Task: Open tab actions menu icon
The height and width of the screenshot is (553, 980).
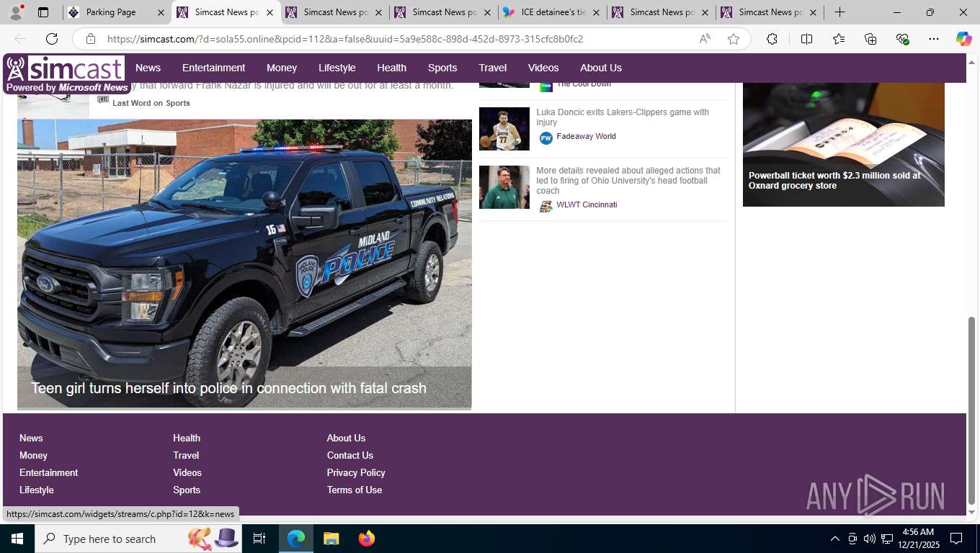Action: click(x=43, y=12)
